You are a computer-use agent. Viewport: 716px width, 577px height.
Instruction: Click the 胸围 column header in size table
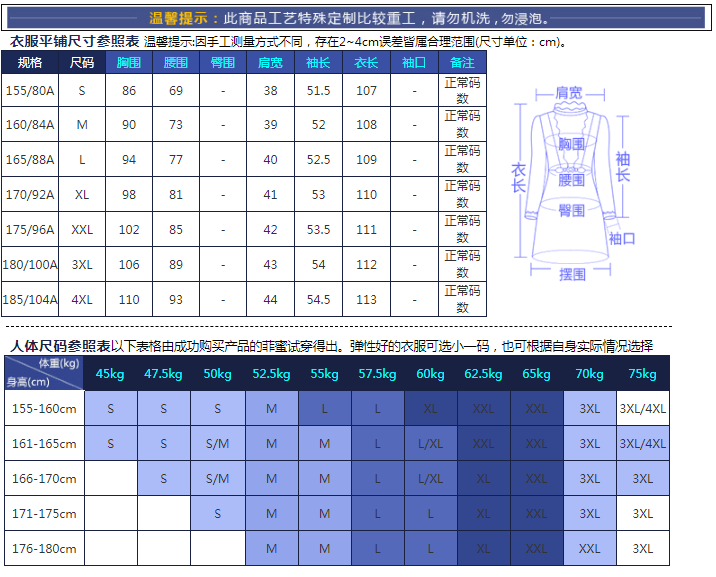pyautogui.click(x=129, y=62)
